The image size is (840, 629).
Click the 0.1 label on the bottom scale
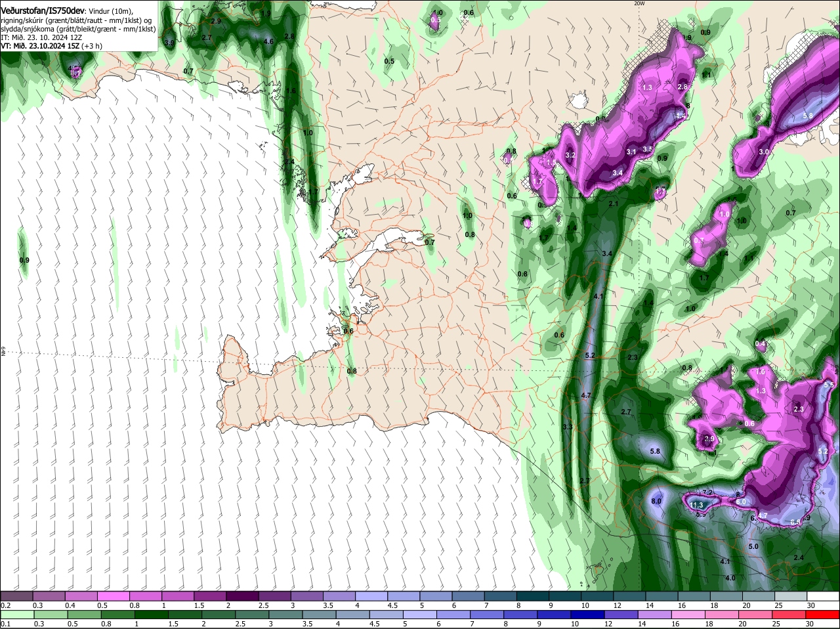[5, 624]
